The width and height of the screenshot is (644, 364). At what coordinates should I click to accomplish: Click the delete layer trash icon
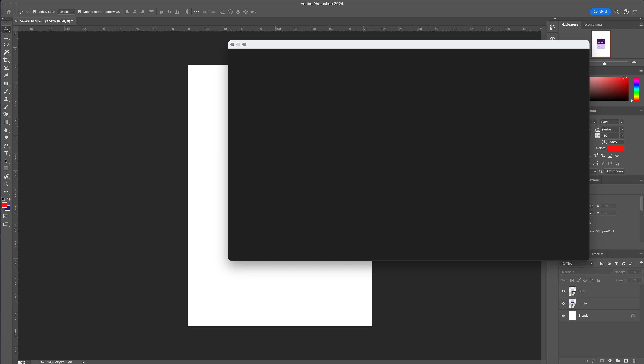[634, 361]
